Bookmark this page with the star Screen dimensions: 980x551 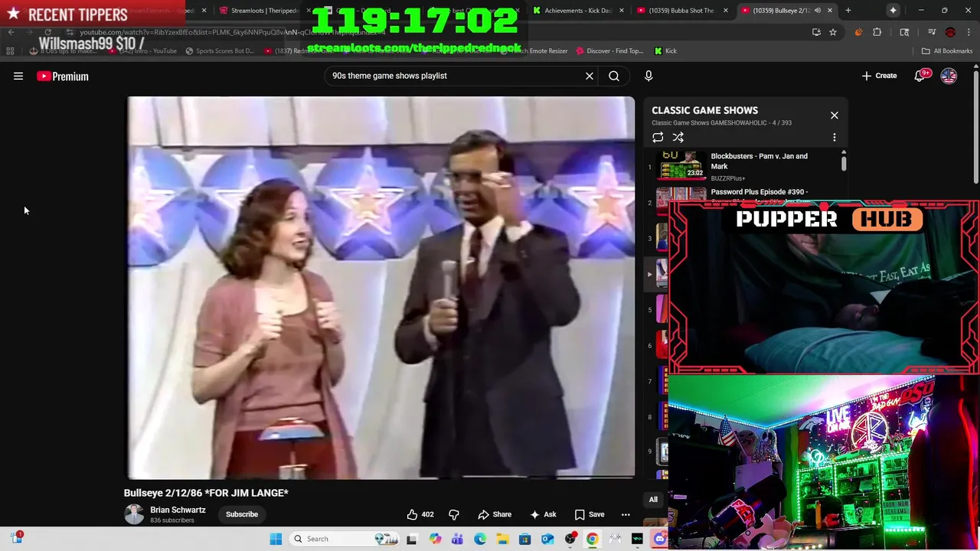(x=833, y=32)
